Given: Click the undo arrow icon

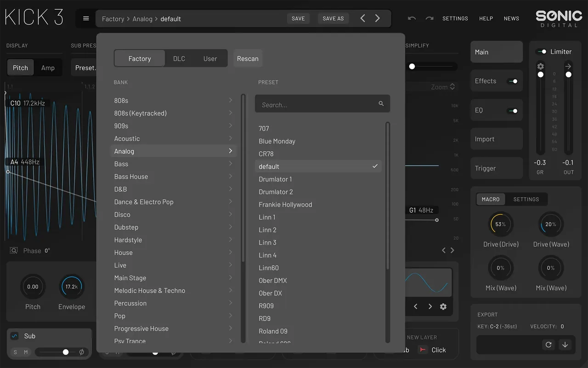Looking at the screenshot, I should pyautogui.click(x=412, y=18).
